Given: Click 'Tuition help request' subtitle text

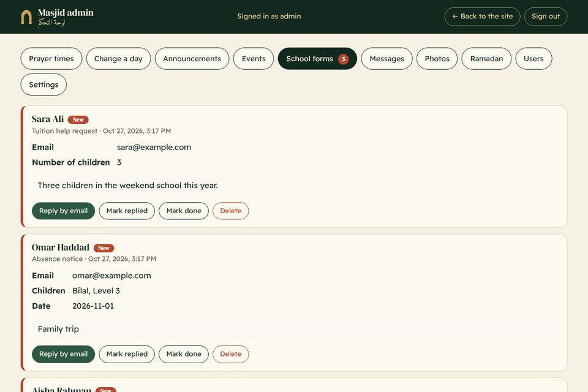Looking at the screenshot, I should (x=64, y=131).
